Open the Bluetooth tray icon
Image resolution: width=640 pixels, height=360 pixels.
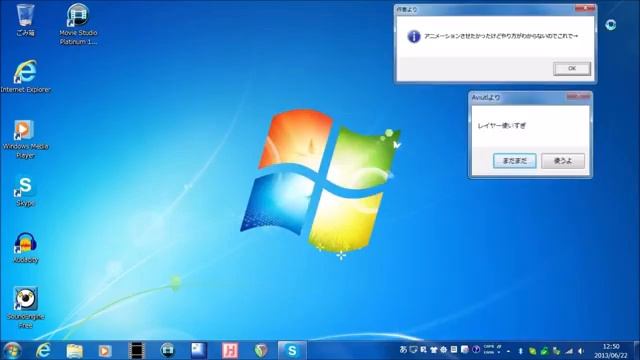coord(520,351)
